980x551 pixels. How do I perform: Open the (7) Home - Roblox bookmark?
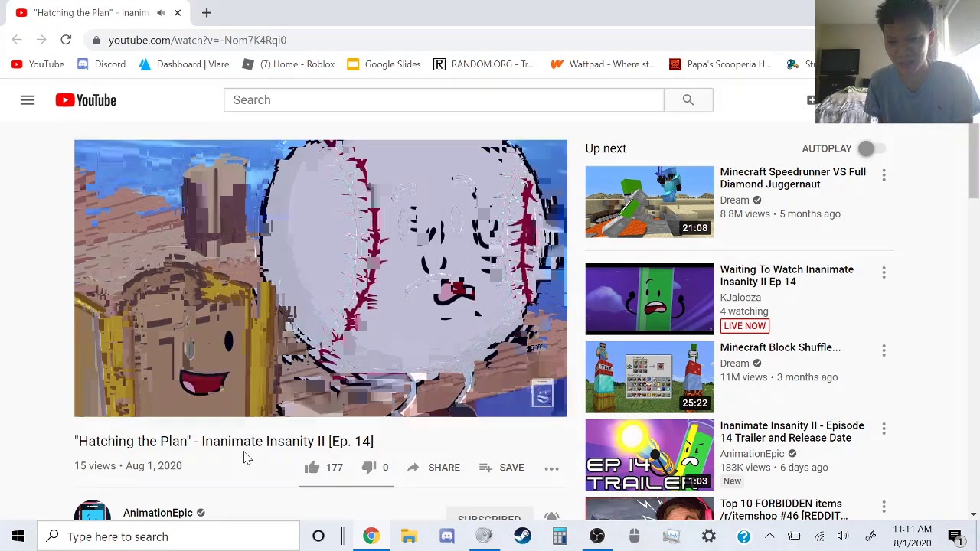(289, 64)
